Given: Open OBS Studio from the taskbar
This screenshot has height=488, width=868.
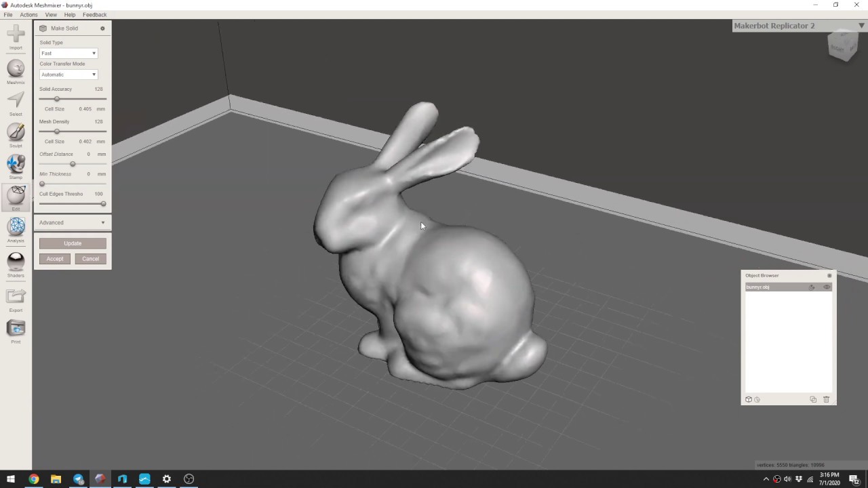Looking at the screenshot, I should pos(189,479).
